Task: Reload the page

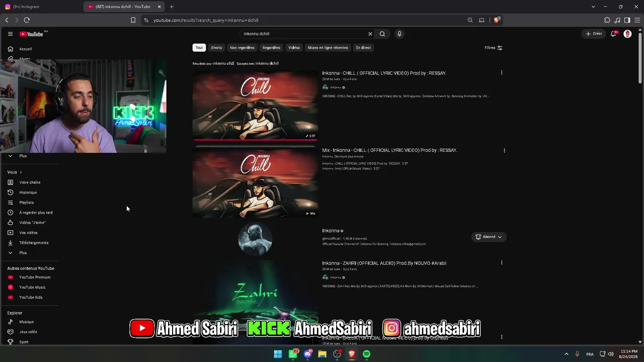Action: click(x=27, y=20)
